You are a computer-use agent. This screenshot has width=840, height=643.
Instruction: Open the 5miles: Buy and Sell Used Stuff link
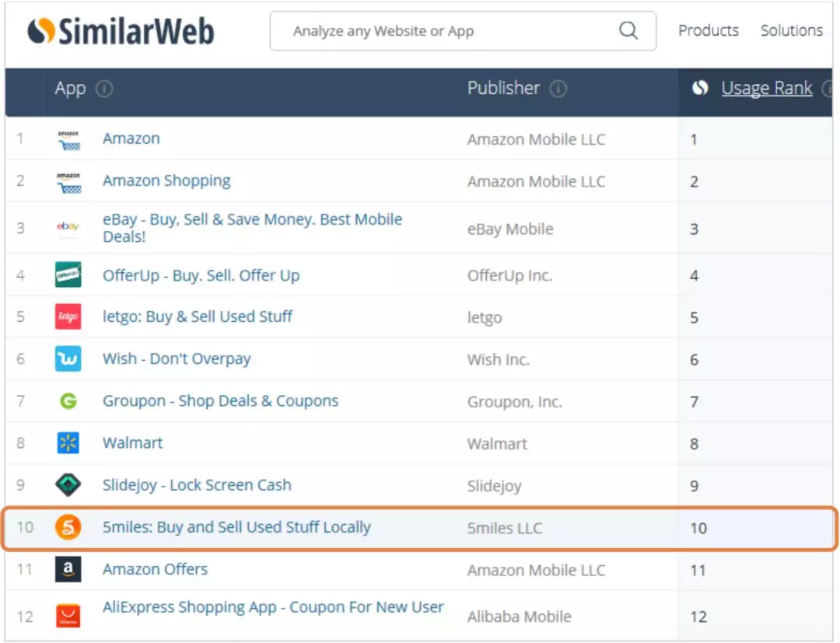coord(236,527)
